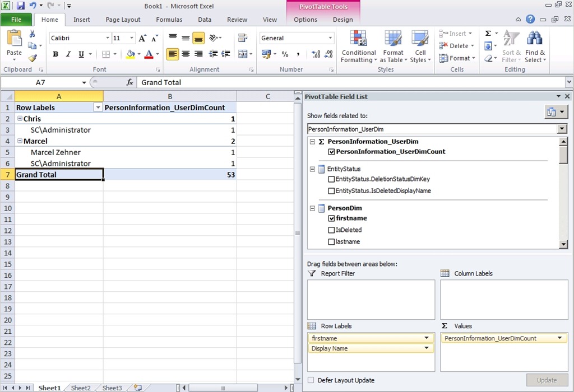
Task: Click the Fill Color paint bucket
Action: [130, 54]
